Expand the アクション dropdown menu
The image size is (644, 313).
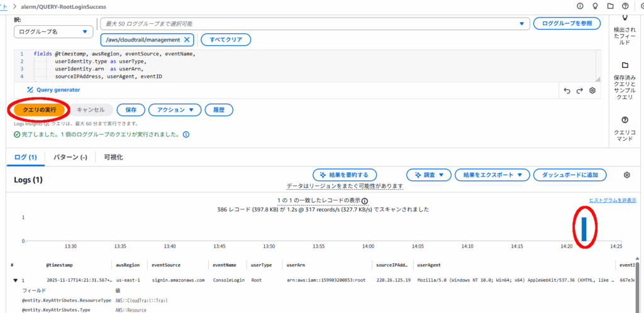click(x=175, y=110)
